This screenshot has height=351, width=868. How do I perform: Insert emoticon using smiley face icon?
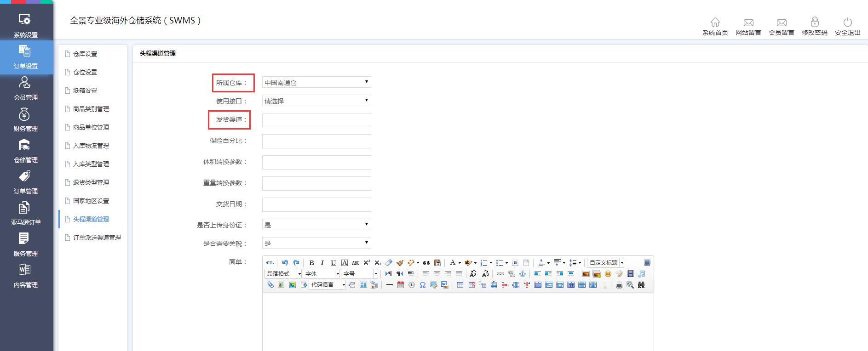point(608,274)
